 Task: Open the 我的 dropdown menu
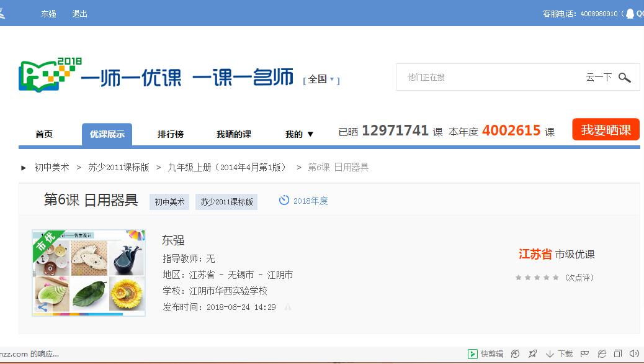pos(299,134)
